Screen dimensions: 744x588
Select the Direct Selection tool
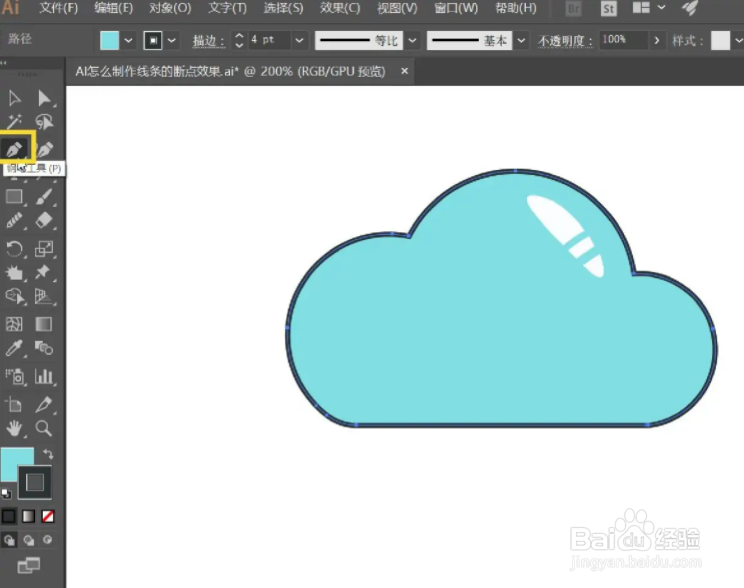coord(44,98)
